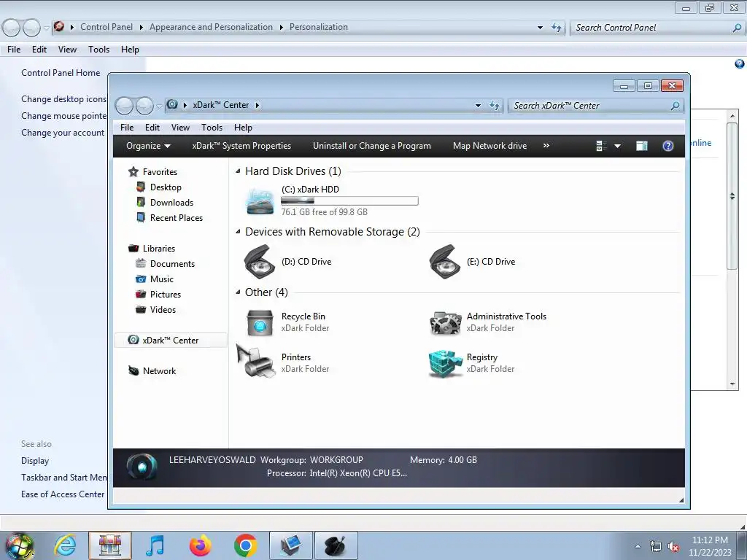Click the clock showing 11:12 PM
The width and height of the screenshot is (747, 560).
710,540
